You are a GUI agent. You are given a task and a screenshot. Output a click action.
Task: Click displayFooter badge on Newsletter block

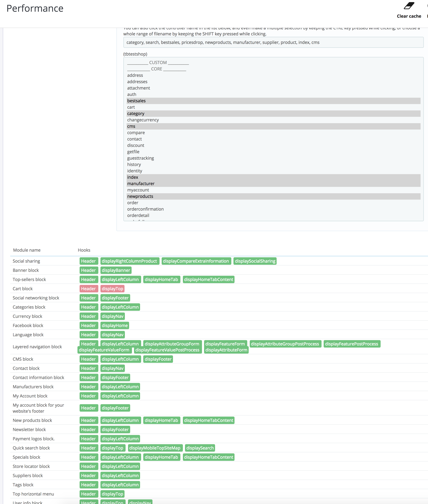pos(115,429)
